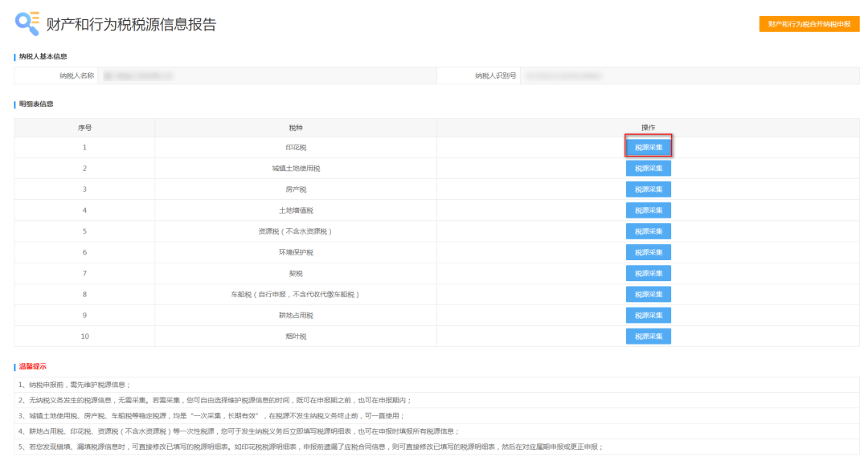Viewport: 868px width, 457px height.
Task: Open 税源采集 for 城镇土地使用税
Action: click(x=648, y=169)
